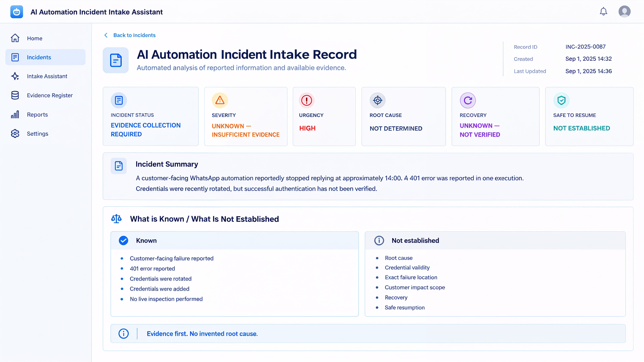Click 'Root cause' in Not established list
This screenshot has height=362, width=644.
click(x=399, y=258)
